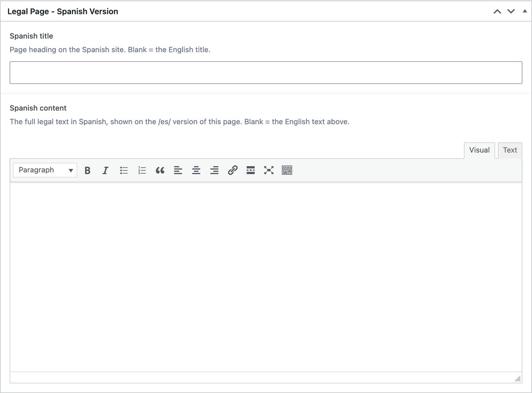Image resolution: width=532 pixels, height=393 pixels.
Task: Switch to the Text editor tab
Action: coord(510,150)
